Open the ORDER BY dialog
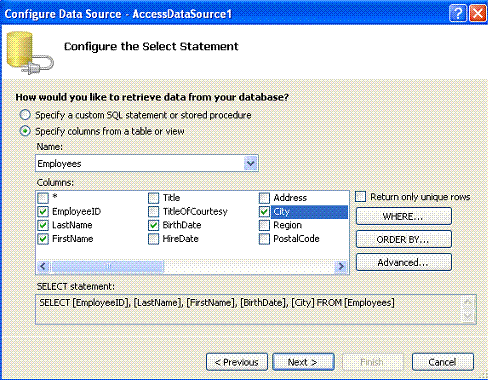The image size is (492, 380). (404, 239)
